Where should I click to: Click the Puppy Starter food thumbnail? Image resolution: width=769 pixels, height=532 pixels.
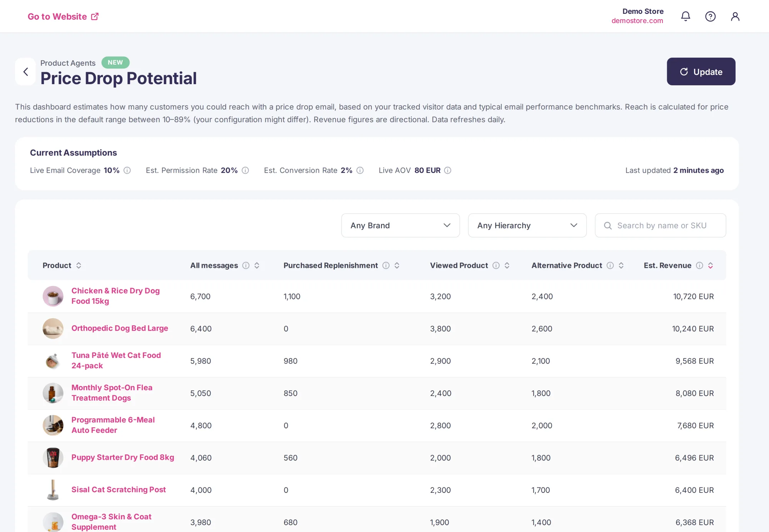53,457
